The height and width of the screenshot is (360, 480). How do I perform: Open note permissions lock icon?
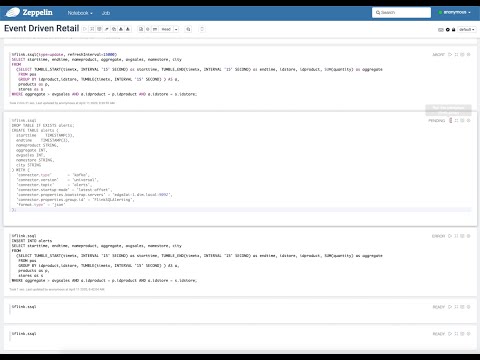tap(453, 29)
